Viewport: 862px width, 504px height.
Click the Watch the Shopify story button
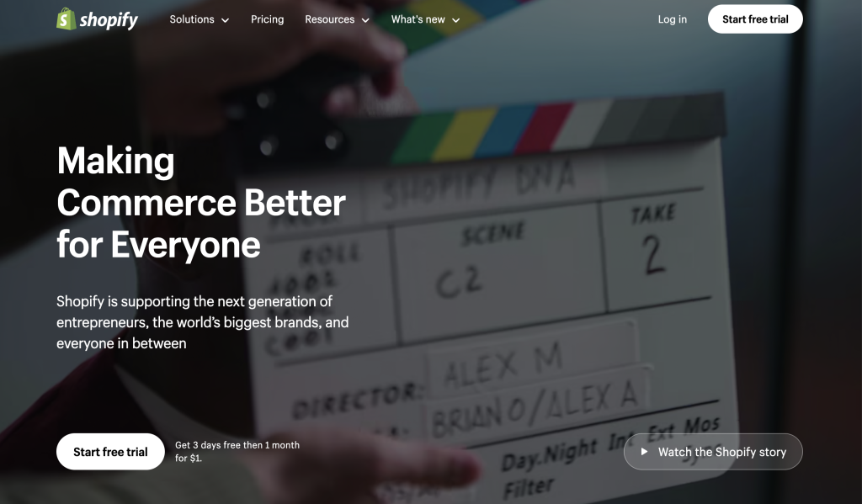713,452
